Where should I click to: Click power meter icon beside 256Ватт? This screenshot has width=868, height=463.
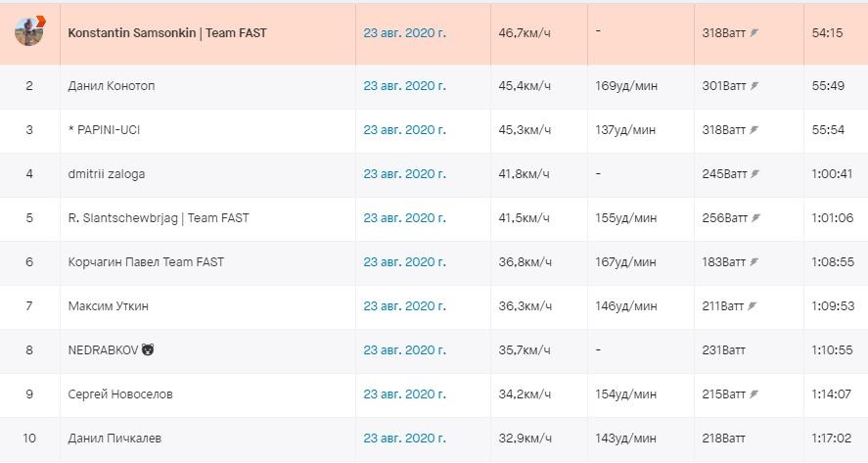(754, 218)
